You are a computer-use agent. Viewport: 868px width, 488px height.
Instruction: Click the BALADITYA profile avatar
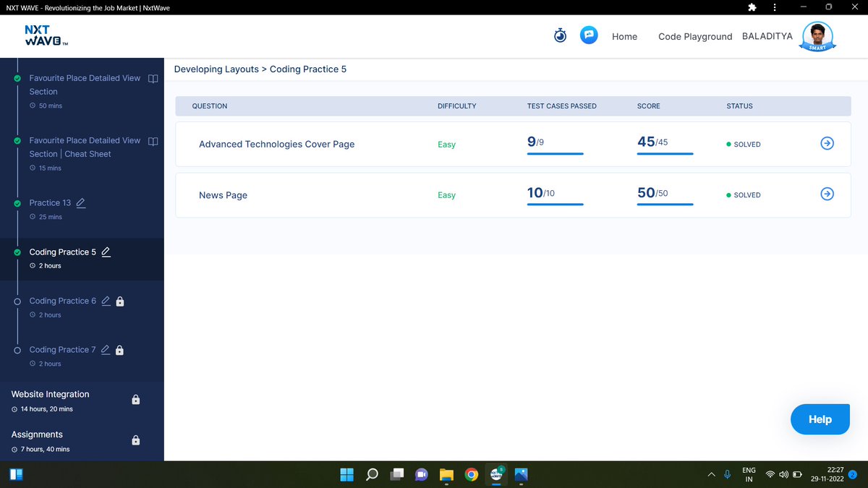pos(817,35)
